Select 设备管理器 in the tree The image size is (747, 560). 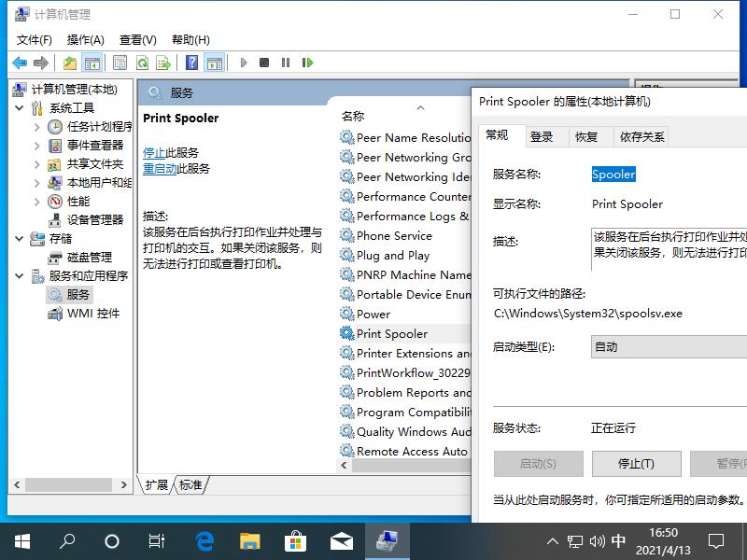tap(95, 220)
